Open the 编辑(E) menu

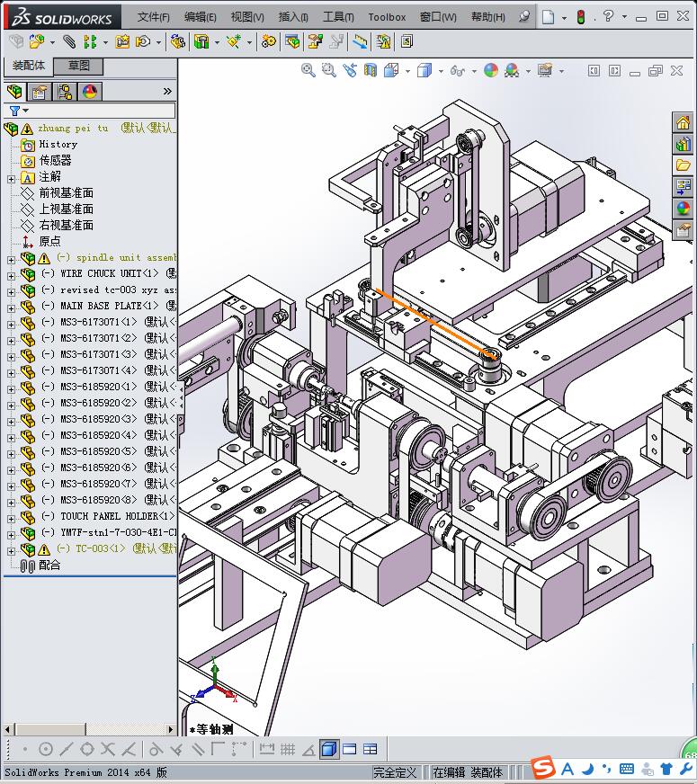point(200,17)
